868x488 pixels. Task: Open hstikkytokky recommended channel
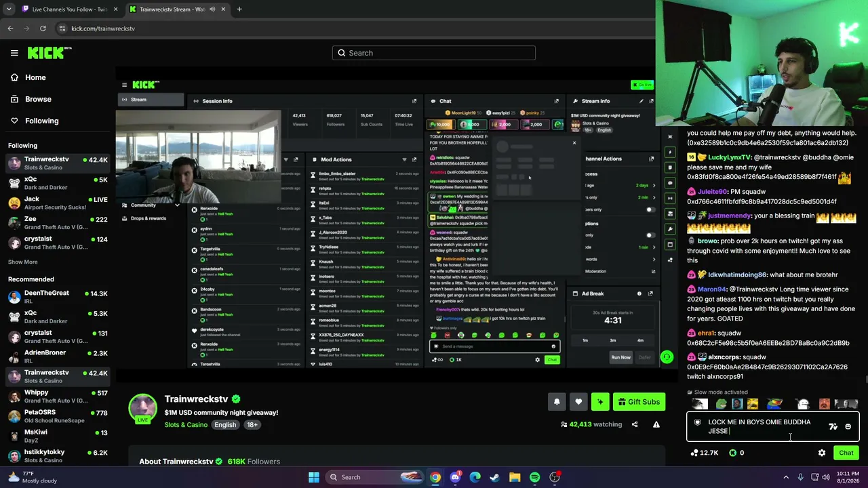coord(58,455)
